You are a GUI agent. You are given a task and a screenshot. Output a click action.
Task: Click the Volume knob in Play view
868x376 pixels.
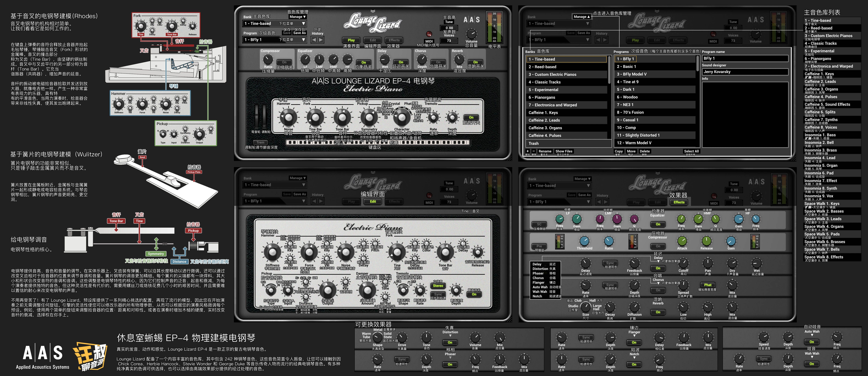point(471,34)
